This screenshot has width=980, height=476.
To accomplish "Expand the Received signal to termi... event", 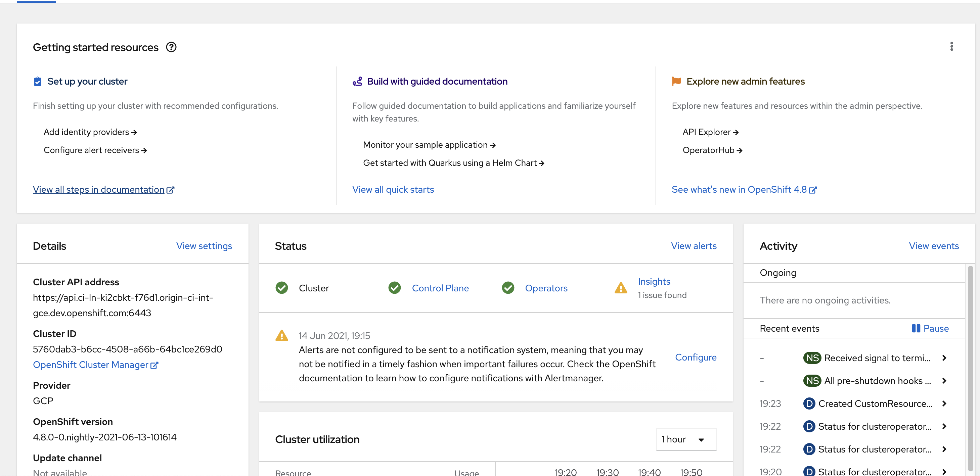I will click(944, 358).
